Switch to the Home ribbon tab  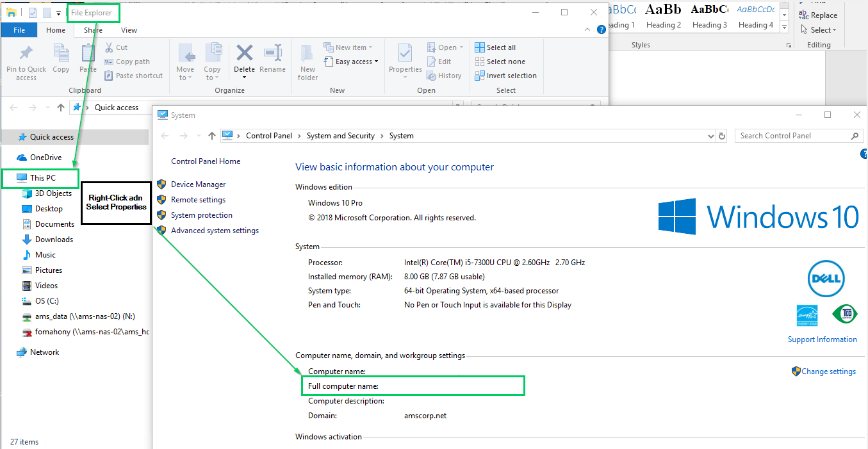tap(56, 30)
